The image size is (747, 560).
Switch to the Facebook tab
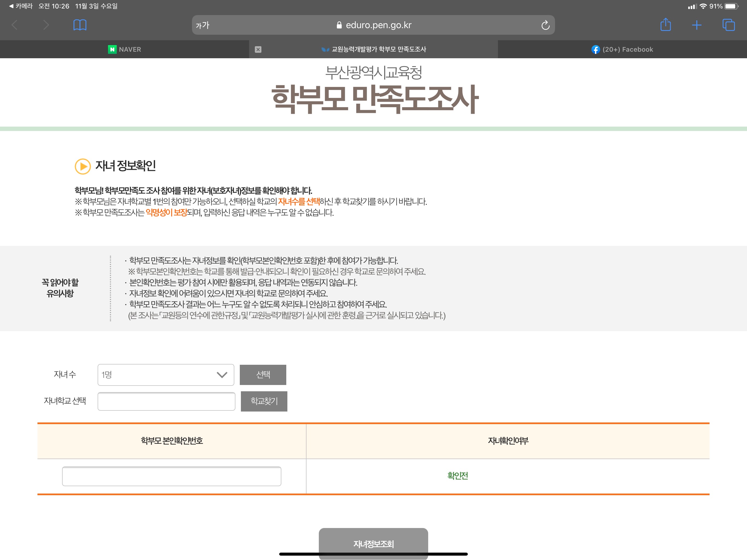(x=622, y=49)
